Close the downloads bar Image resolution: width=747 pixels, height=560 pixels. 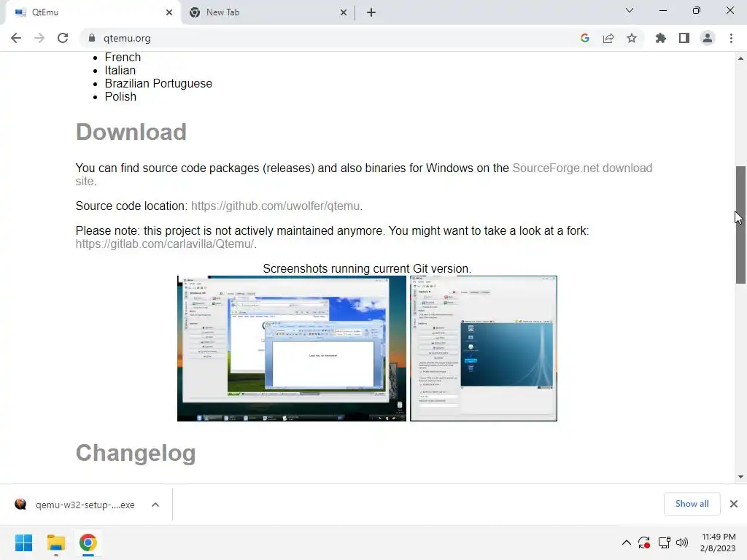pyautogui.click(x=734, y=504)
